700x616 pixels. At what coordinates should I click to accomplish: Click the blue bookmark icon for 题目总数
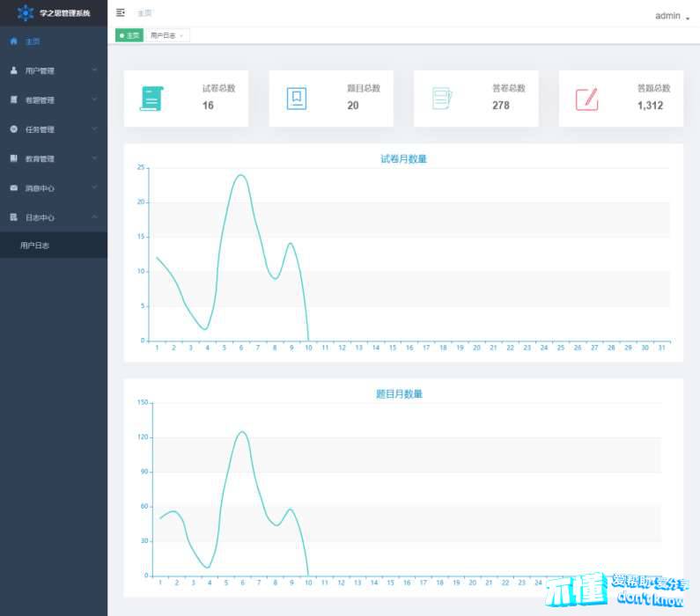297,99
